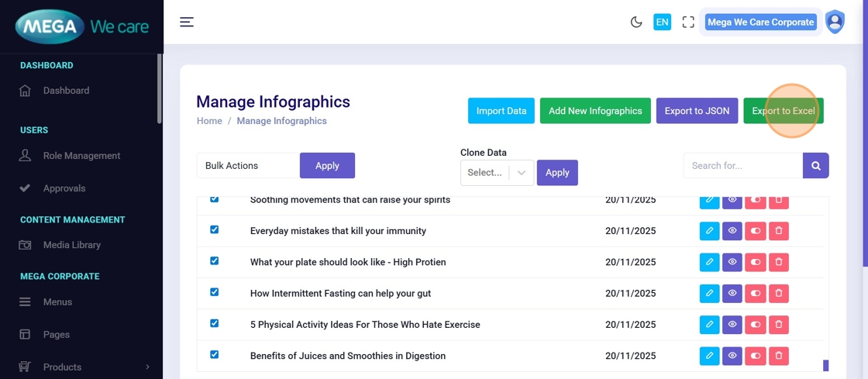Uncheck the '5 Physical Activity Ideas' row checkbox
The image size is (868, 379).
tap(215, 324)
